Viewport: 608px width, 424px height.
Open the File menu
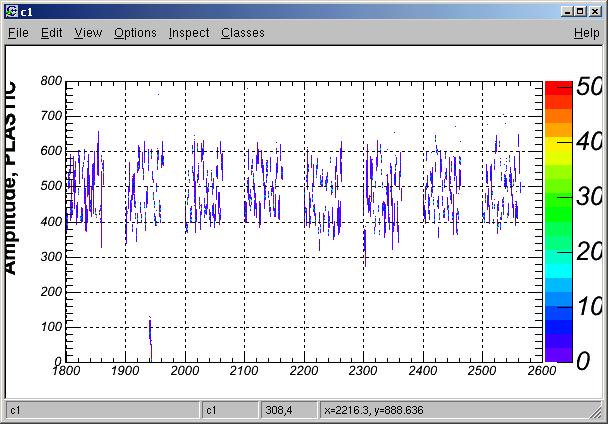click(x=18, y=33)
